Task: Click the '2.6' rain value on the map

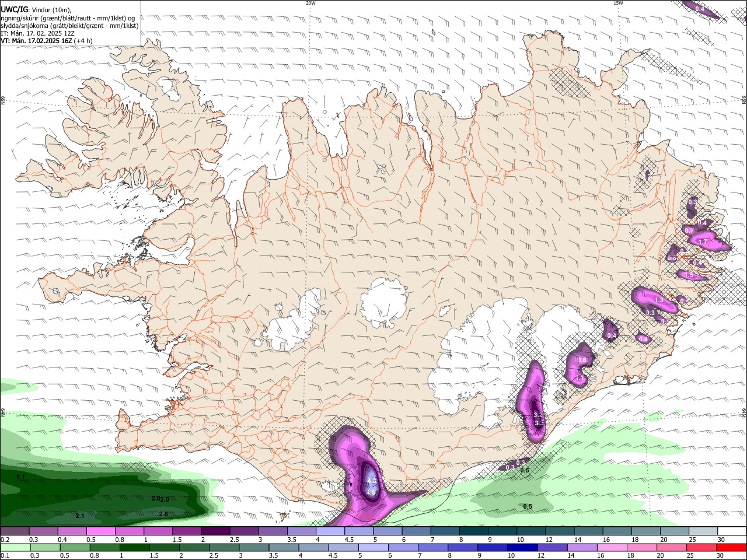Action: (163, 514)
